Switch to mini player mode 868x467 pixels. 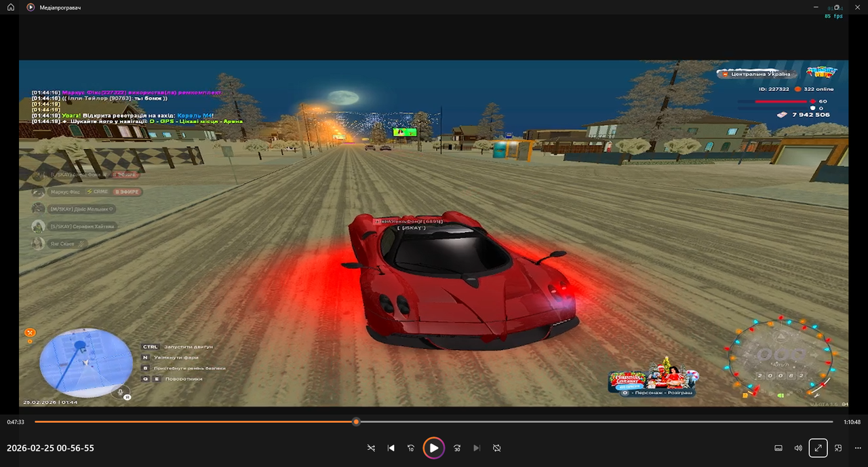click(x=838, y=448)
